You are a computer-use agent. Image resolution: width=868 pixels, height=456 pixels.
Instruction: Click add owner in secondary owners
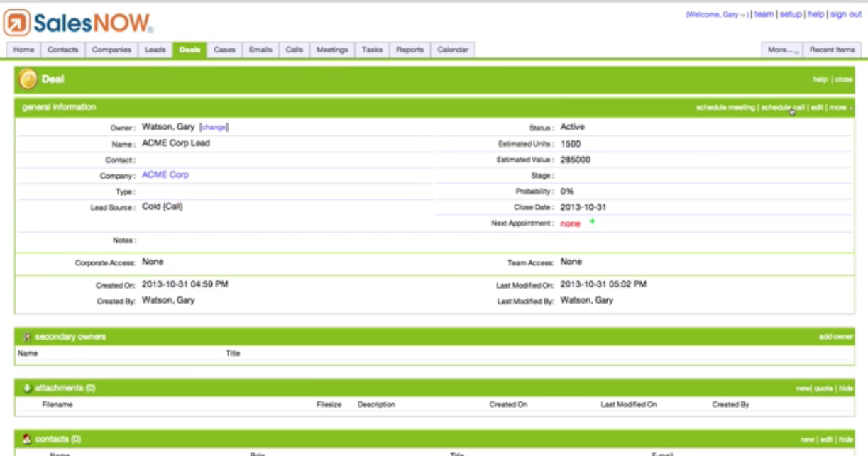pyautogui.click(x=836, y=337)
